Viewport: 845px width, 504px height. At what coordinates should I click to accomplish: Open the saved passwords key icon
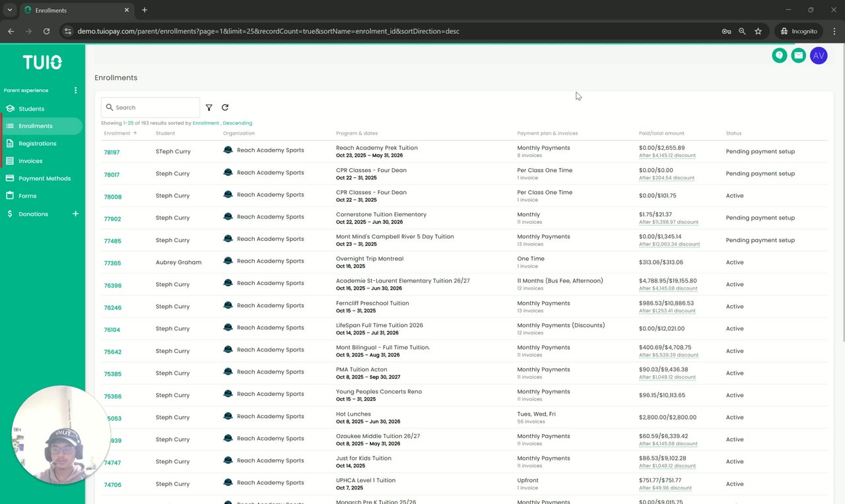coord(726,31)
